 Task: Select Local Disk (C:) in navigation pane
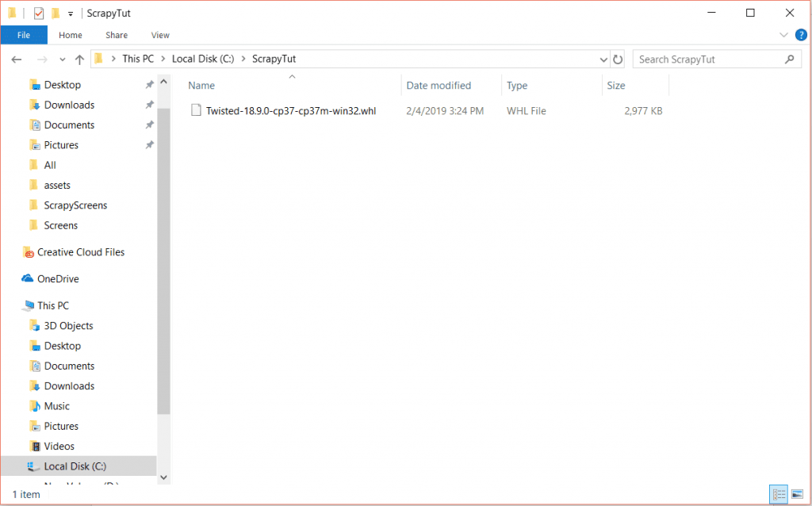pos(75,466)
